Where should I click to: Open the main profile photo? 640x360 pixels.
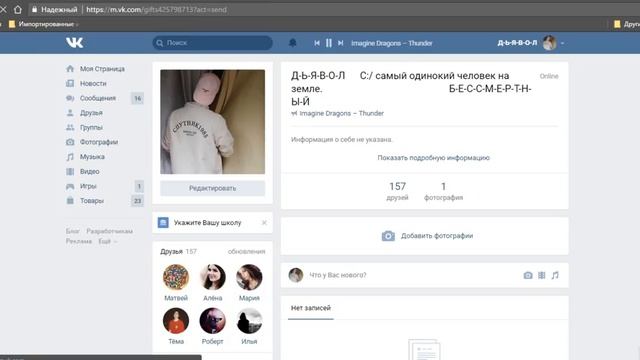213,122
